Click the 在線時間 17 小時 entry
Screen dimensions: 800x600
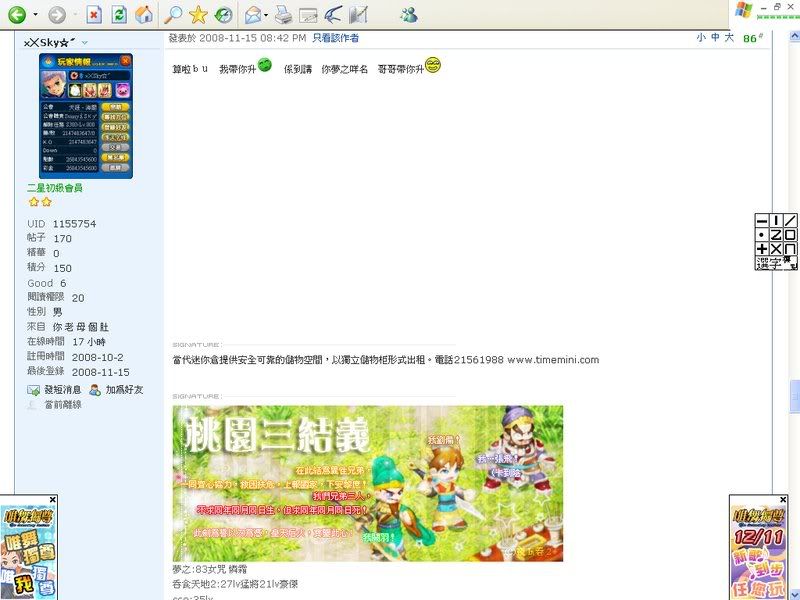click(x=66, y=342)
